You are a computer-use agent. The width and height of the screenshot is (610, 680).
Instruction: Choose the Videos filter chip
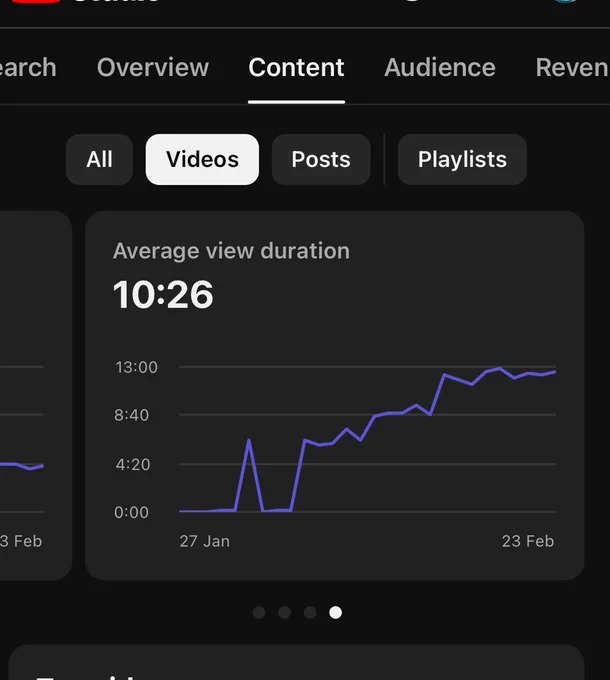[202, 159]
